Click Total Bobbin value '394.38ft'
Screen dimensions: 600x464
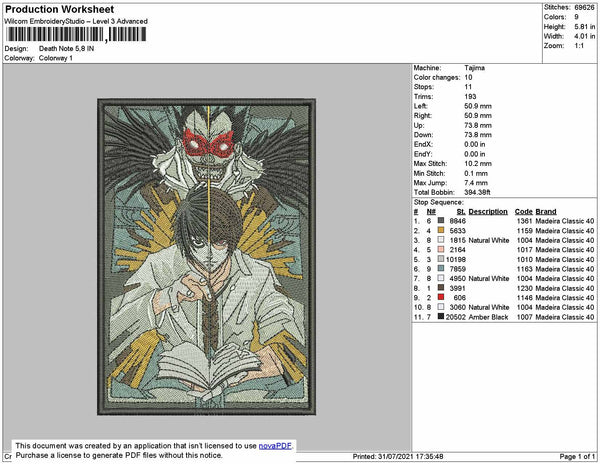[x=477, y=192]
